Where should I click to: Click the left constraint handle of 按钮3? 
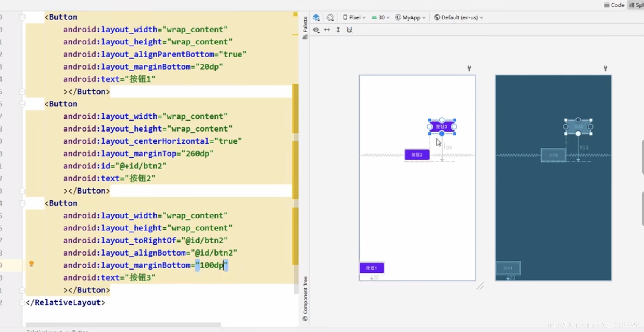(x=430, y=127)
